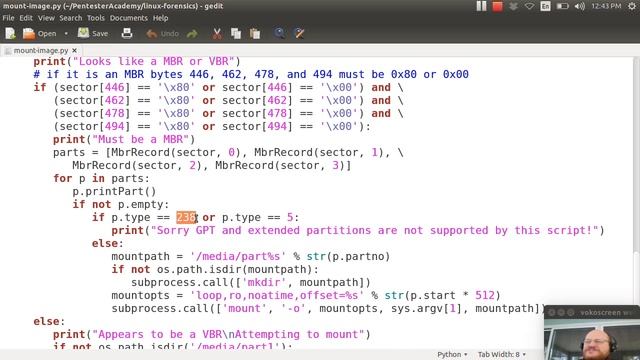Viewport: 640px width, 360px height.
Task: Open the Help menu
Action: [x=160, y=18]
